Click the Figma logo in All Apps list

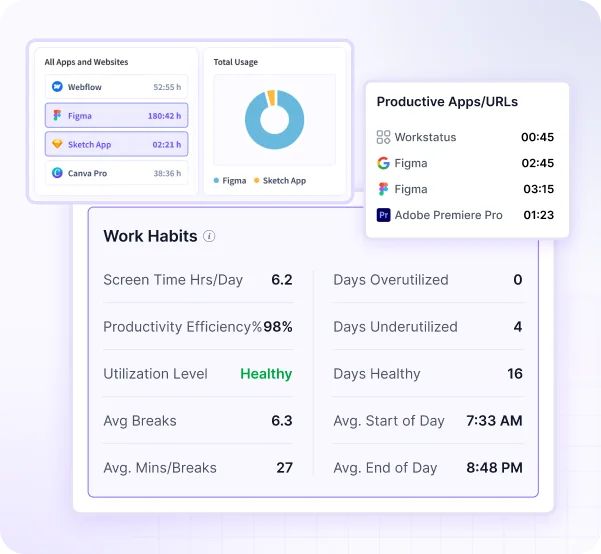57,115
